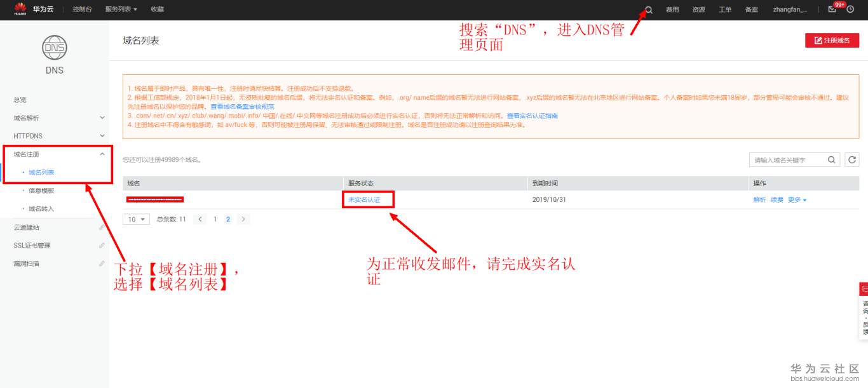Click link icon next to 云速建站
The width and height of the screenshot is (868, 388).
coord(102,227)
